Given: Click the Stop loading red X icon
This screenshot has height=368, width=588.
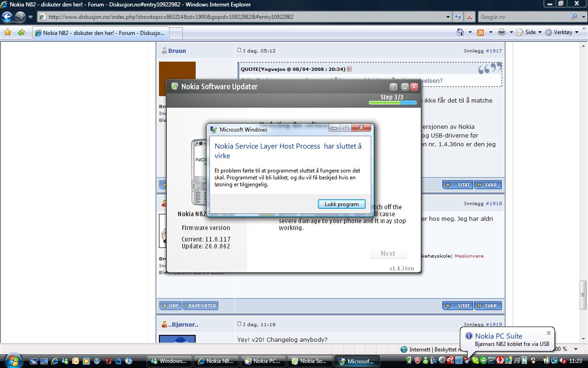Looking at the screenshot, I should point(469,17).
